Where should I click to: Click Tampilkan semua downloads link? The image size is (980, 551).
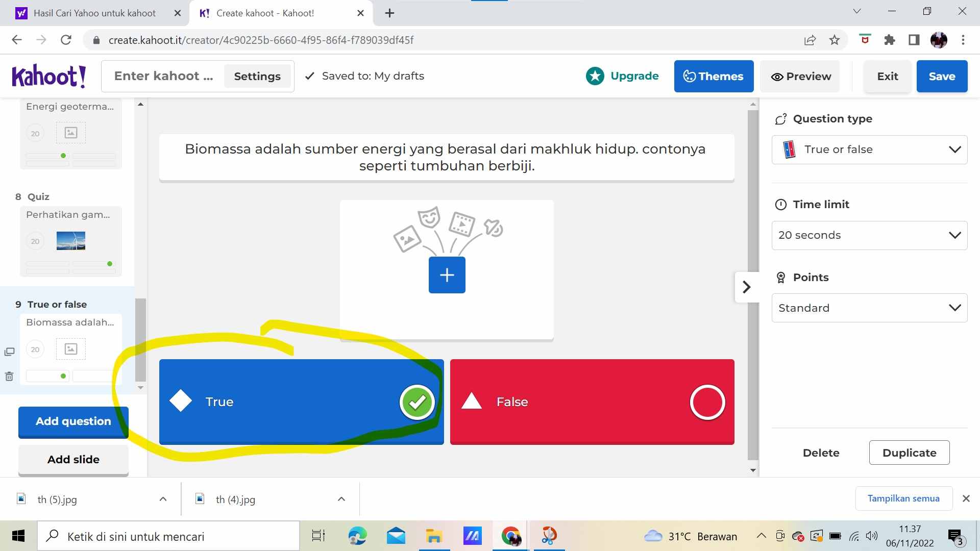(903, 498)
